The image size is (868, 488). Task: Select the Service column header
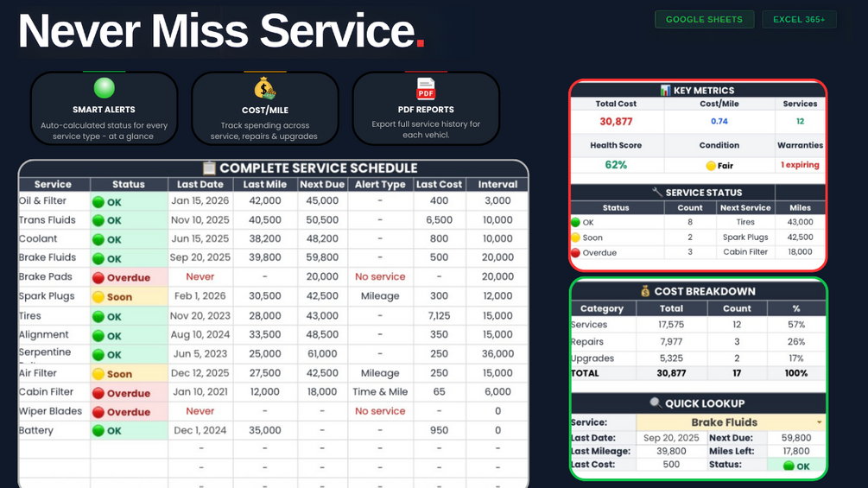click(x=54, y=184)
